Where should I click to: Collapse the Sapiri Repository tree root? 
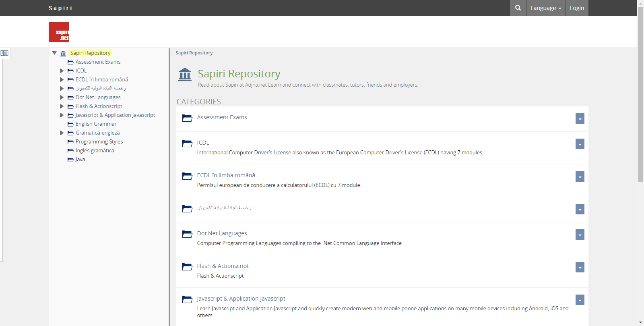click(x=54, y=53)
